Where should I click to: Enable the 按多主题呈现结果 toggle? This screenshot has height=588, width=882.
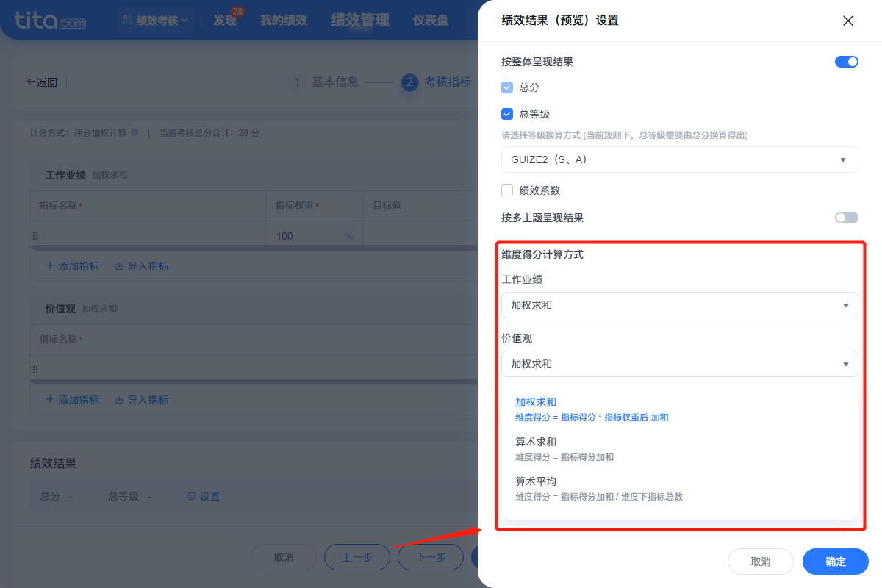click(846, 217)
